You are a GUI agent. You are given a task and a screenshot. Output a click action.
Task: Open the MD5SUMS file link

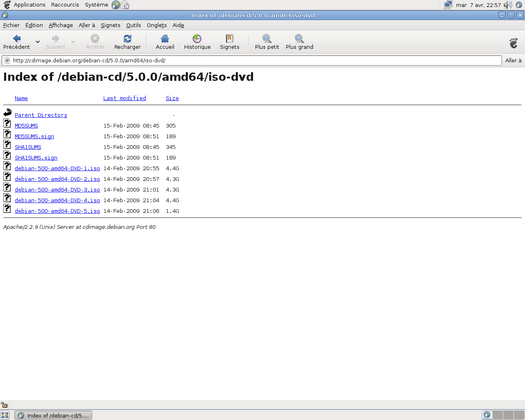click(26, 126)
